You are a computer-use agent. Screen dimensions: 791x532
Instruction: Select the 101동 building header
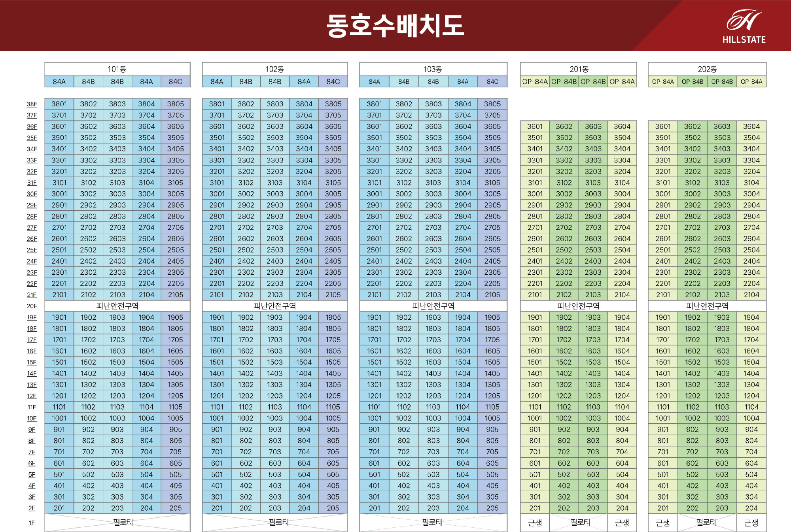117,69
